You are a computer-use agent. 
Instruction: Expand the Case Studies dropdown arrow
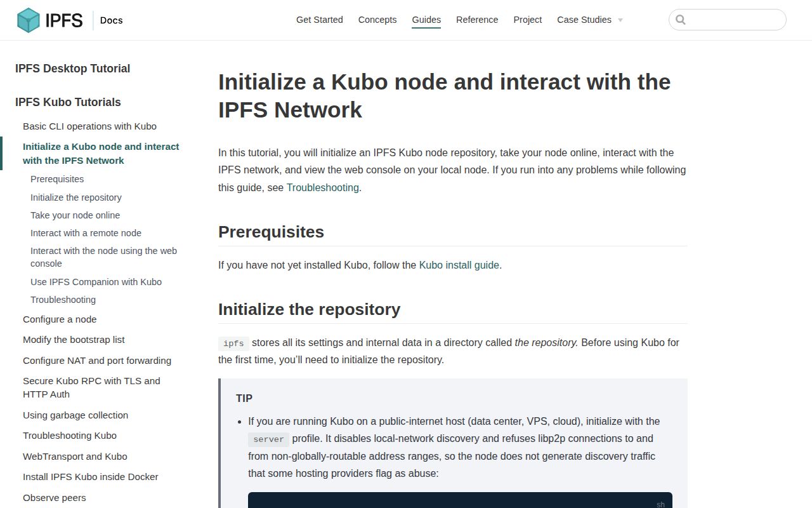tap(620, 20)
